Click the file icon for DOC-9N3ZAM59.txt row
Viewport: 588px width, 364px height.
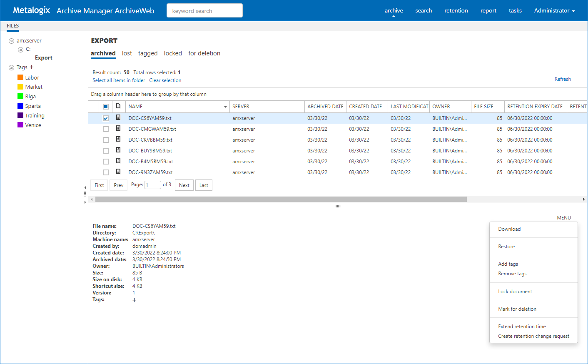click(118, 172)
